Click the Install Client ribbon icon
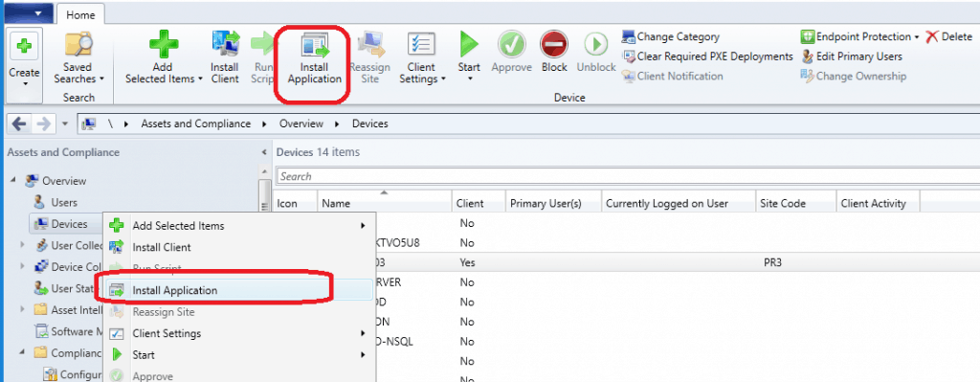Viewport: 980px width, 382px height. [225, 46]
